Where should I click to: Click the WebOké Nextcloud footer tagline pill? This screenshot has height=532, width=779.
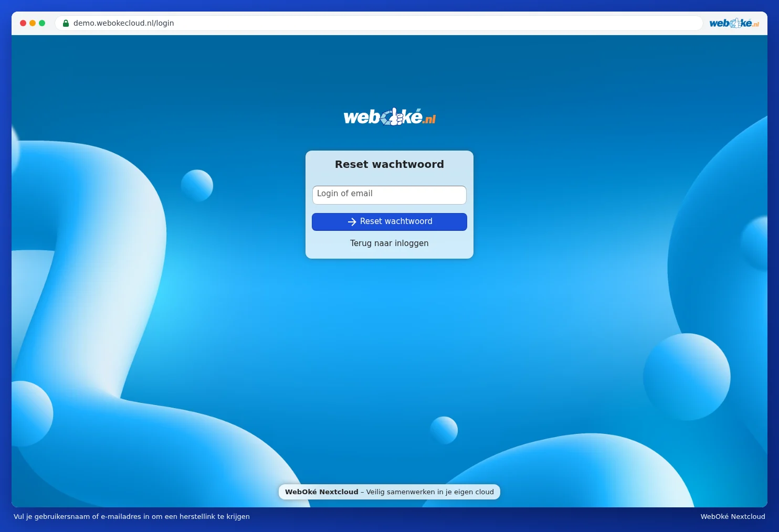[x=389, y=492]
